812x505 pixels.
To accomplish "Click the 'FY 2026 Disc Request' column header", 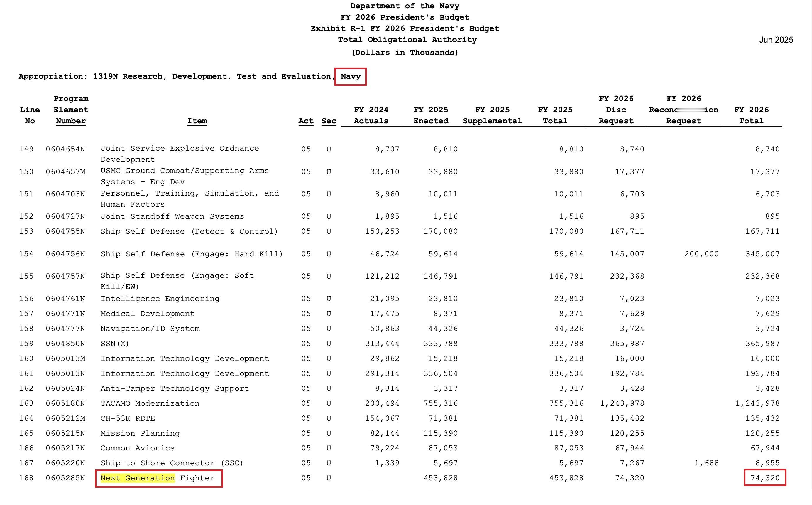I will coord(616,110).
